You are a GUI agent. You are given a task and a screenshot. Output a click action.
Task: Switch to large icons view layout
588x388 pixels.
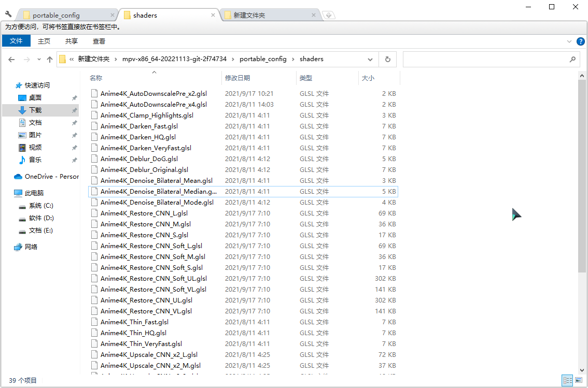coord(579,381)
